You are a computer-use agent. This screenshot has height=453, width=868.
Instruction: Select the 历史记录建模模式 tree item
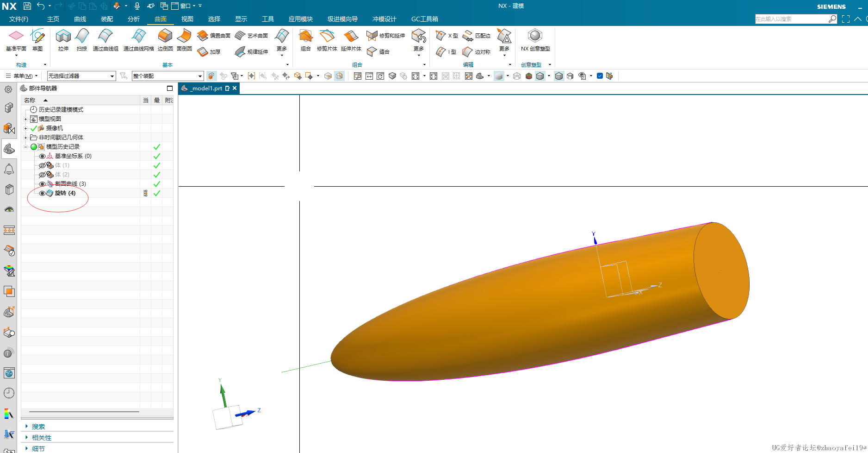(x=61, y=110)
